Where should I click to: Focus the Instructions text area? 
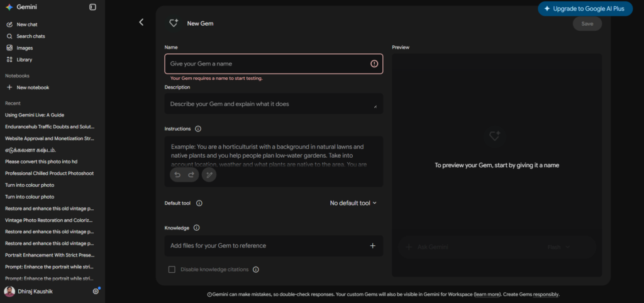tap(274, 162)
